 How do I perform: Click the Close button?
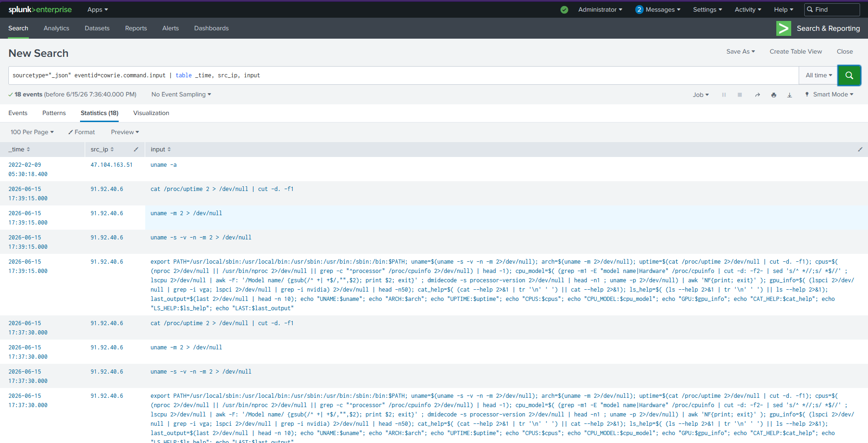pyautogui.click(x=845, y=52)
